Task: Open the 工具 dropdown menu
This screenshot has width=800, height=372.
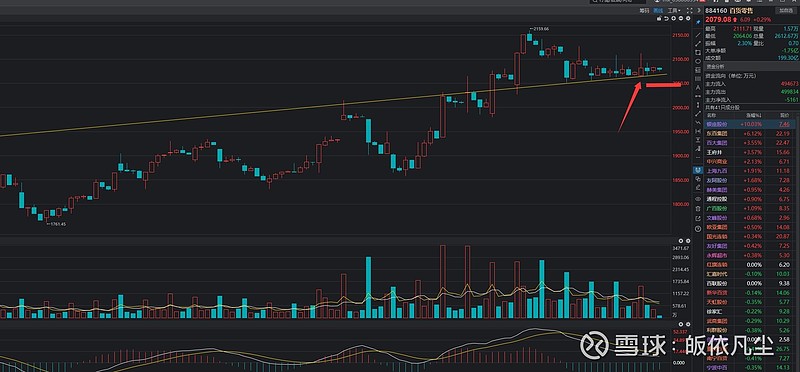Action: coord(674,11)
